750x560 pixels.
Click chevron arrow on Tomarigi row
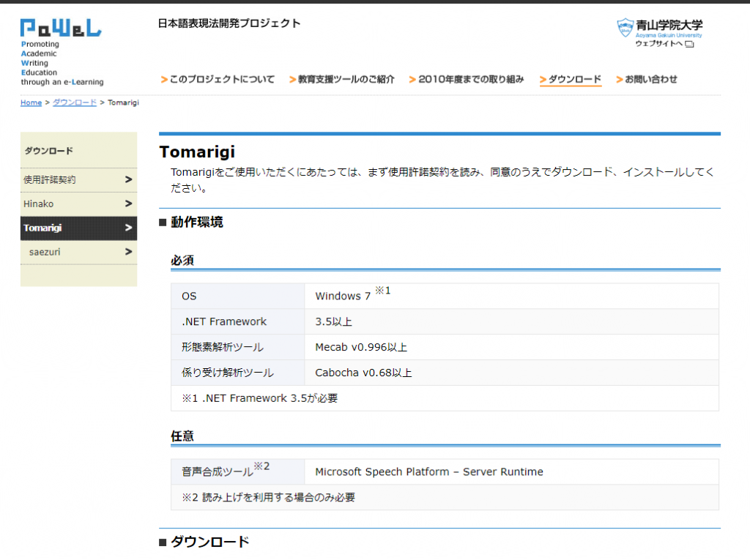click(128, 228)
